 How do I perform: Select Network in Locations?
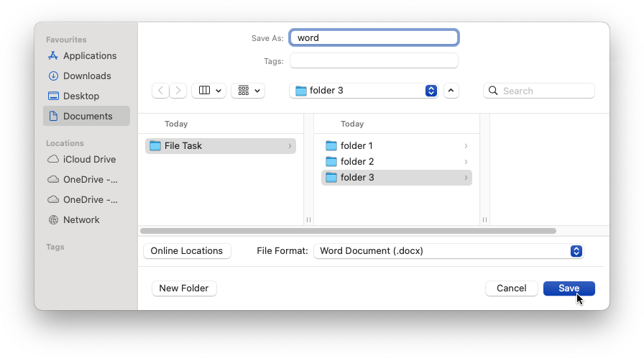pos(74,219)
